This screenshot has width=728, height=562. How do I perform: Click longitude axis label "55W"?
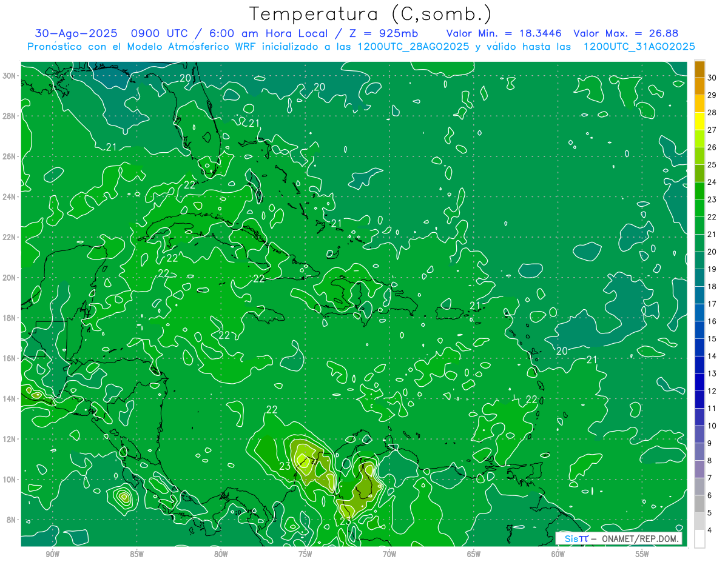(642, 554)
